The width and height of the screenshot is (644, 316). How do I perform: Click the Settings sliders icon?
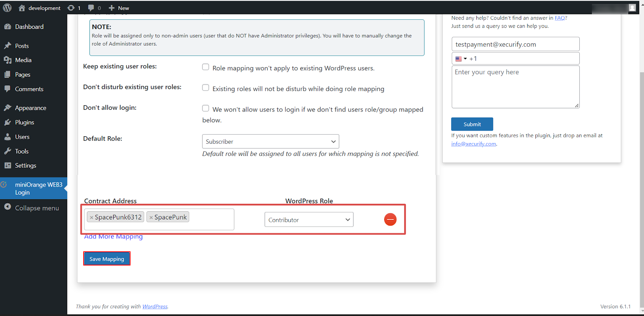click(x=8, y=166)
